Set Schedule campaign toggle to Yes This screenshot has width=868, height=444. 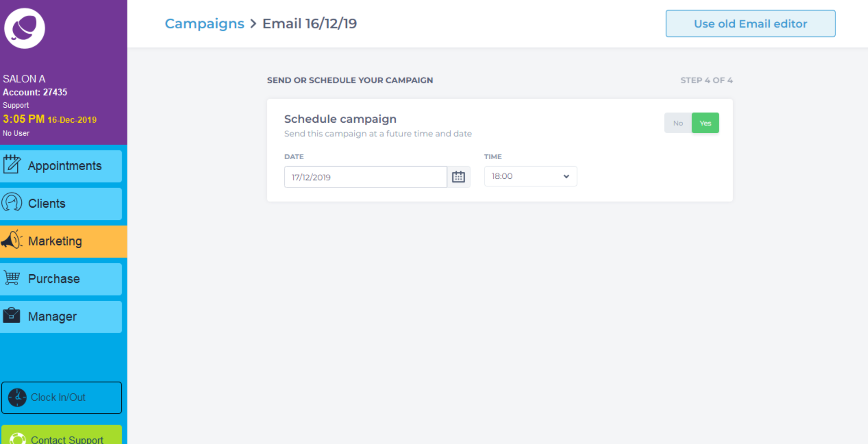705,123
